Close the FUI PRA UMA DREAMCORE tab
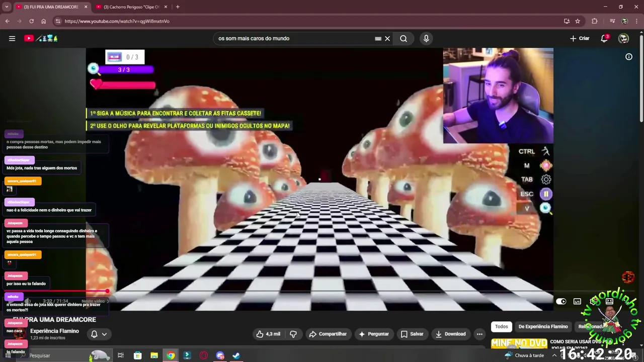 point(86,7)
